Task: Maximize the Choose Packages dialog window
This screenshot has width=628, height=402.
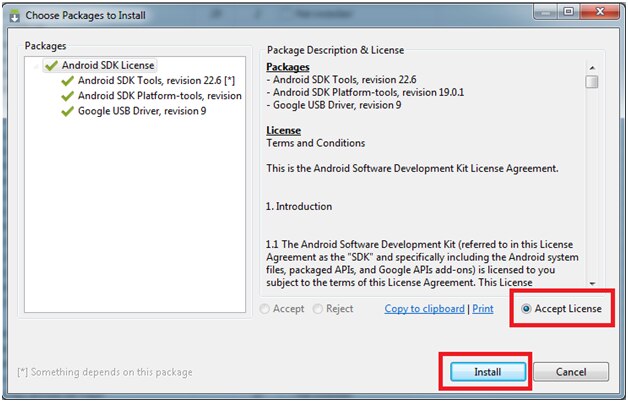Action: pos(569,11)
